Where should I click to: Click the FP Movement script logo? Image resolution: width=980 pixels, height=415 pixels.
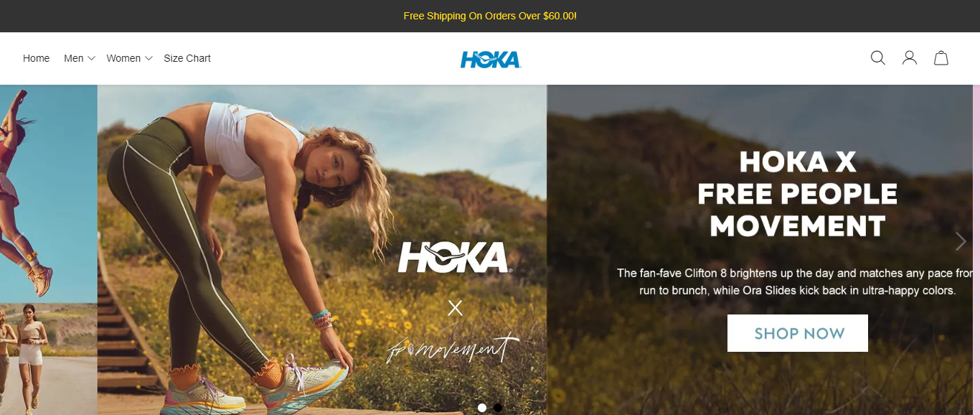pos(453,348)
